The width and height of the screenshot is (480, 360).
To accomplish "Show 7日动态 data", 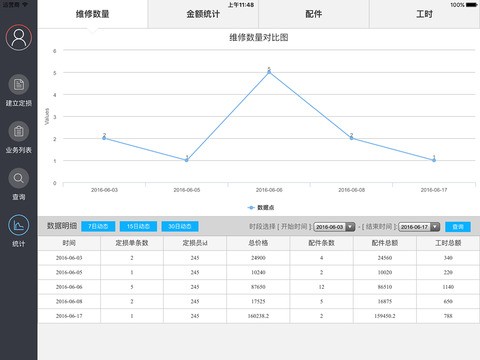I will pos(98,226).
